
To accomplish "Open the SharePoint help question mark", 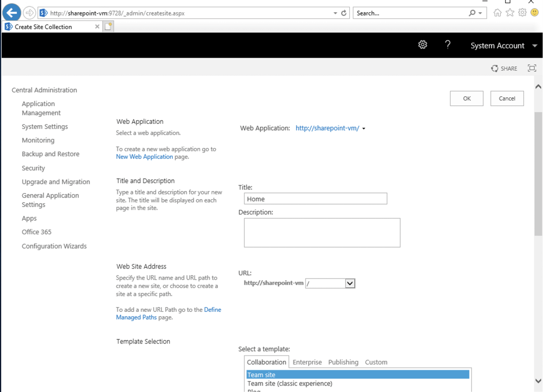I will point(447,45).
